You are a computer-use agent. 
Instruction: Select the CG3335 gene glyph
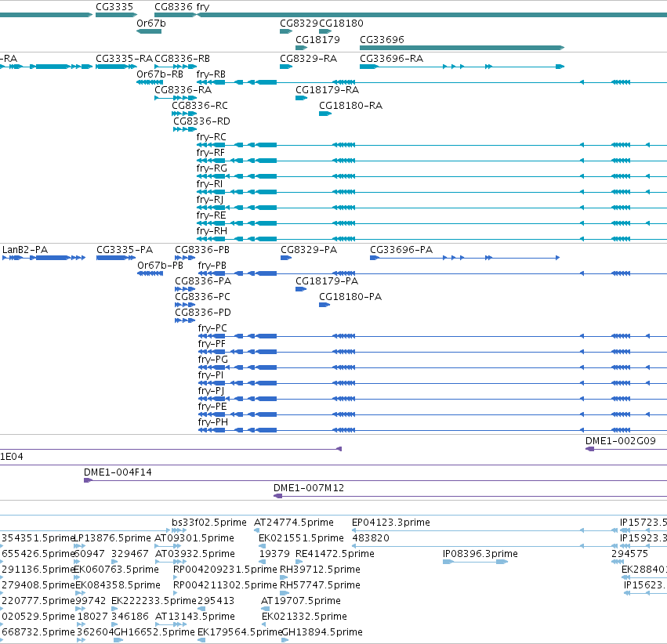pos(117,15)
